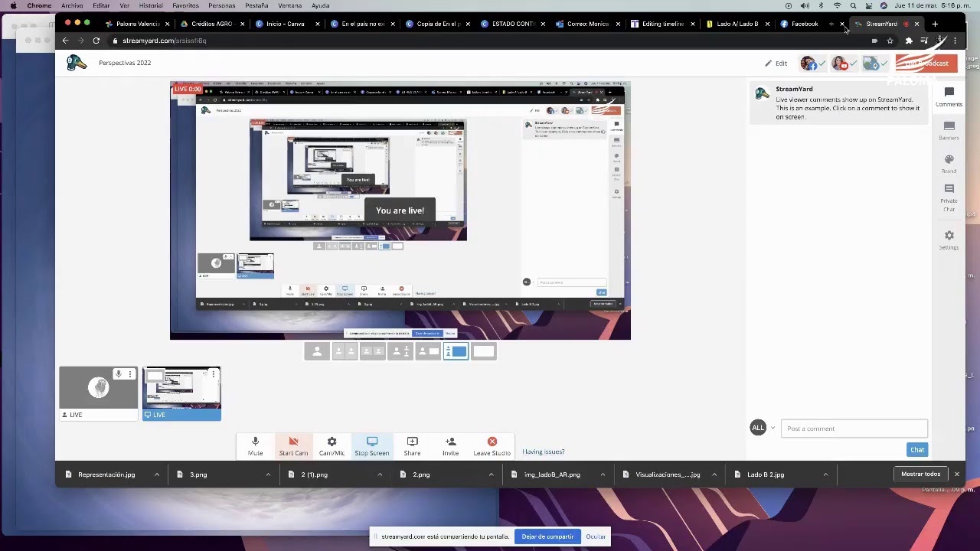Expand options for 2.png download

(491, 474)
